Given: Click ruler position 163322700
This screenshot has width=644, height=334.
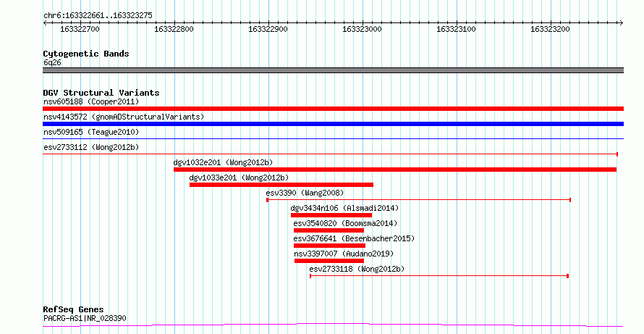Looking at the screenshot, I should click(x=80, y=29).
